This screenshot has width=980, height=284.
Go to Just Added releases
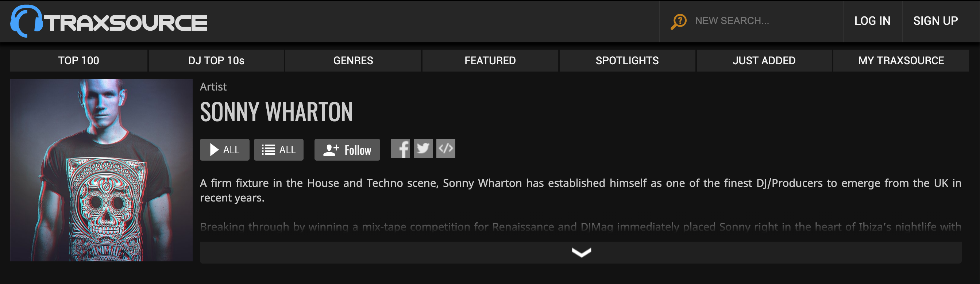click(x=764, y=61)
